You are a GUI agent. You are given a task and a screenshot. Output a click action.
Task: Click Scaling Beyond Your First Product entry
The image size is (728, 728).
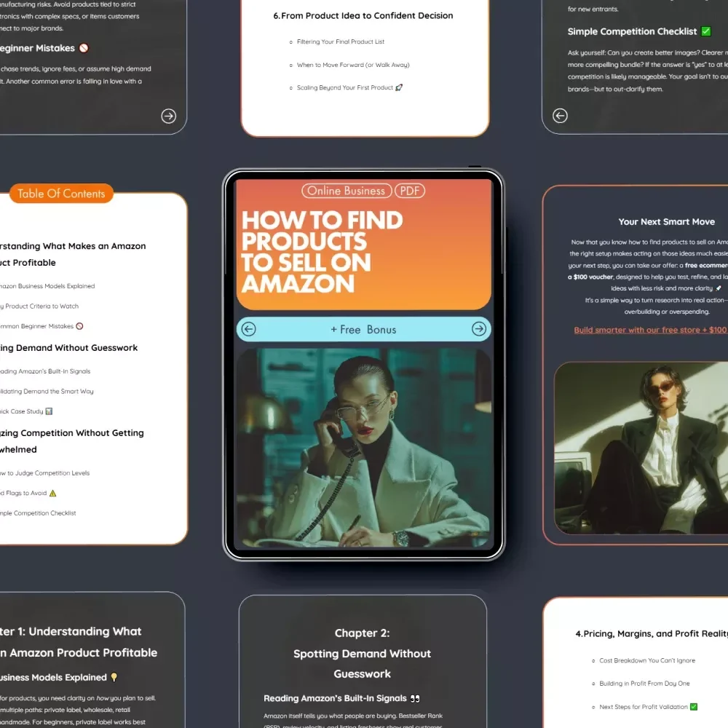click(344, 87)
